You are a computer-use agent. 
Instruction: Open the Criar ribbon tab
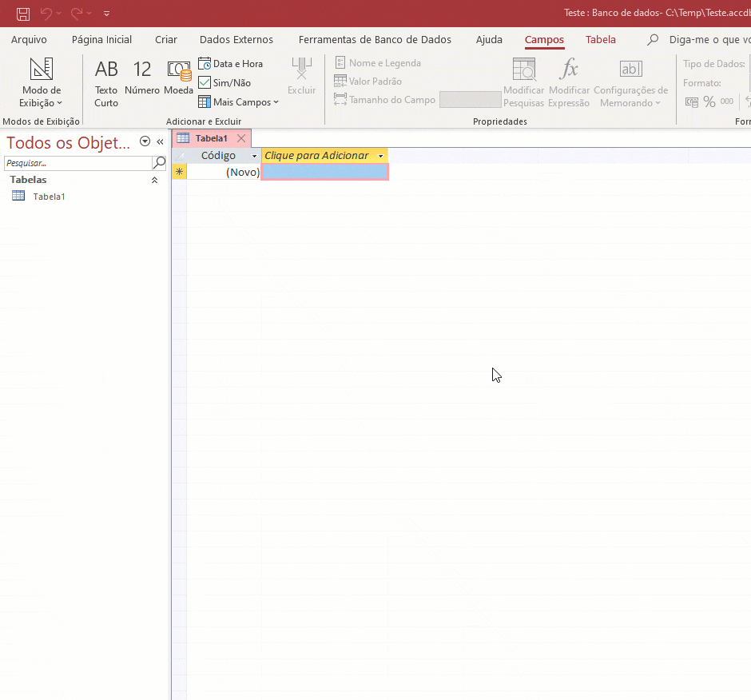(165, 39)
